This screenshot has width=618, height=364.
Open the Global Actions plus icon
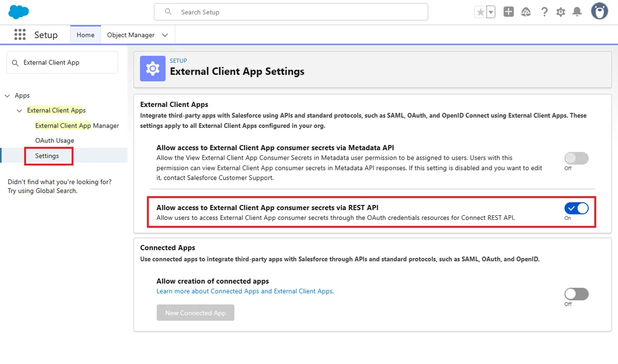509,12
